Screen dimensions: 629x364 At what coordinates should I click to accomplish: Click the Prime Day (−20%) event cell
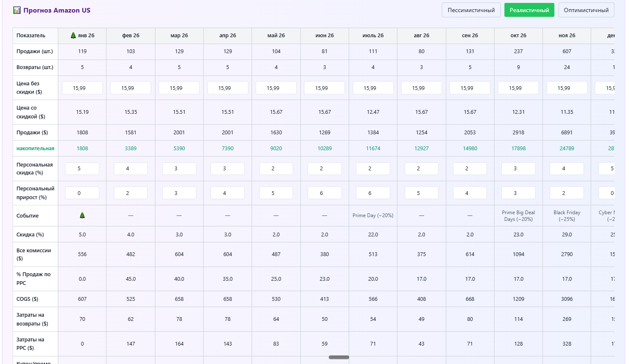[x=373, y=215]
